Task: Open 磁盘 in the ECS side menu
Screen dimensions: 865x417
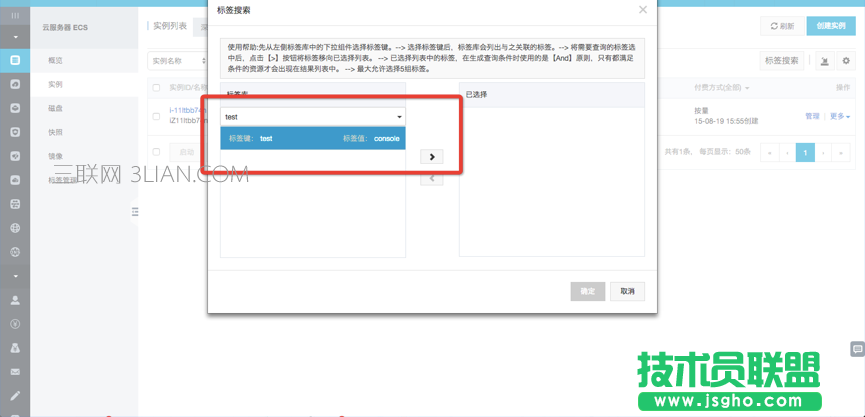Action: coord(56,108)
